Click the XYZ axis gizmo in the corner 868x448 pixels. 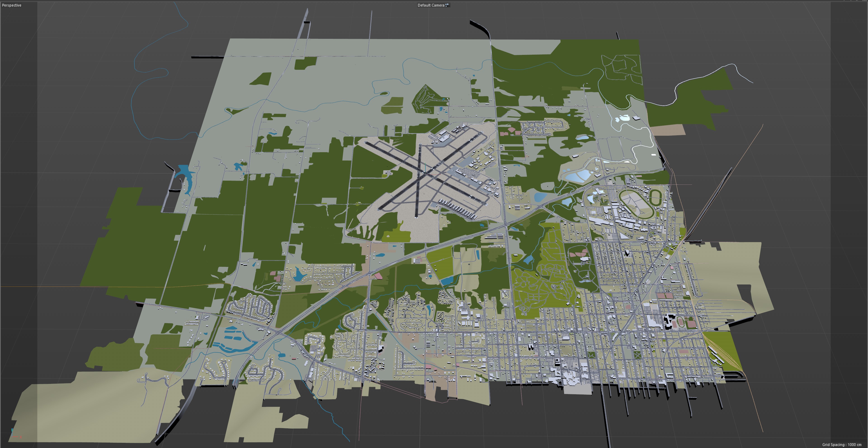14,434
